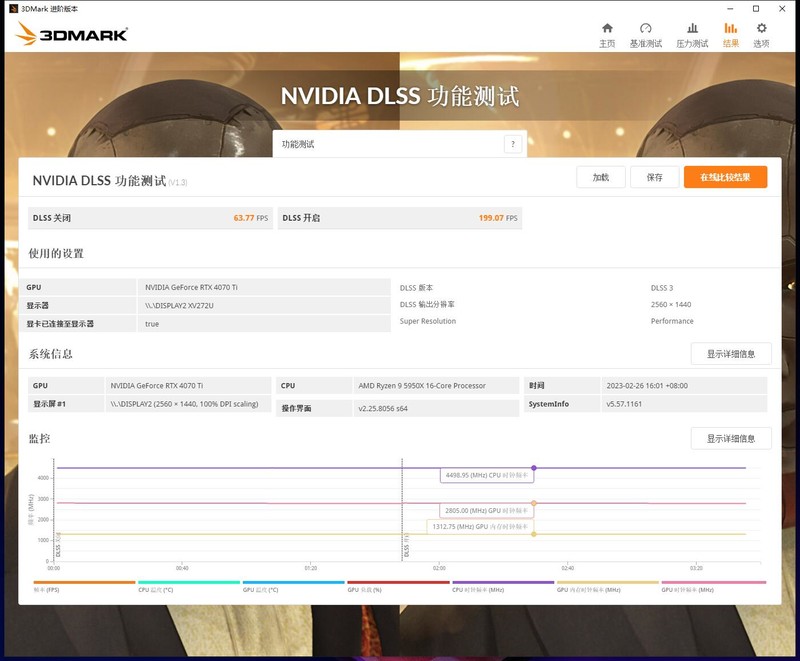Open help using the question mark icon
The image size is (800, 661).
pyautogui.click(x=513, y=143)
